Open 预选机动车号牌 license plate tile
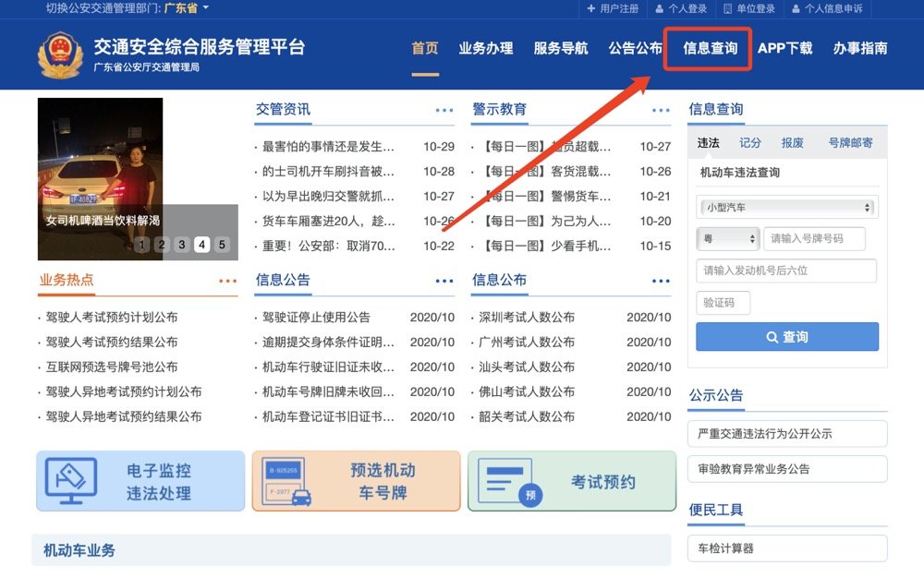The image size is (924, 578). 356,481
